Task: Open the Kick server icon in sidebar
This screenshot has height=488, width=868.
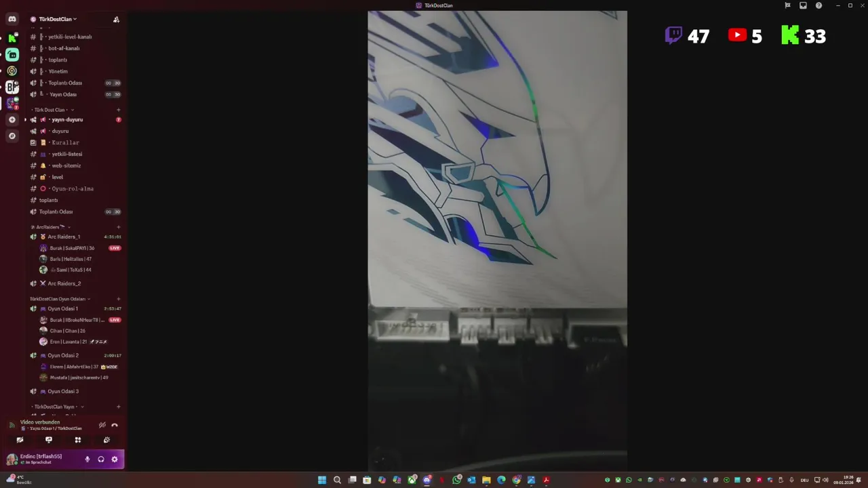Action: pyautogui.click(x=12, y=38)
